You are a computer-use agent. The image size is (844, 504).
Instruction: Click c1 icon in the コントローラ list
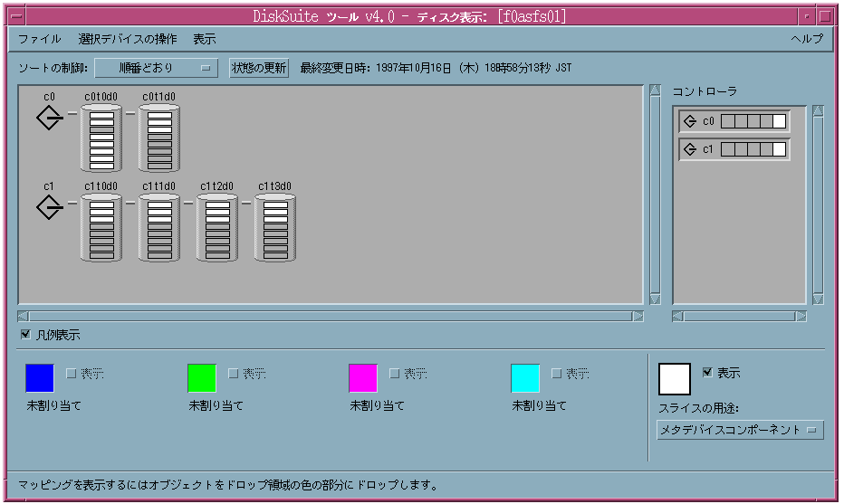tap(690, 149)
